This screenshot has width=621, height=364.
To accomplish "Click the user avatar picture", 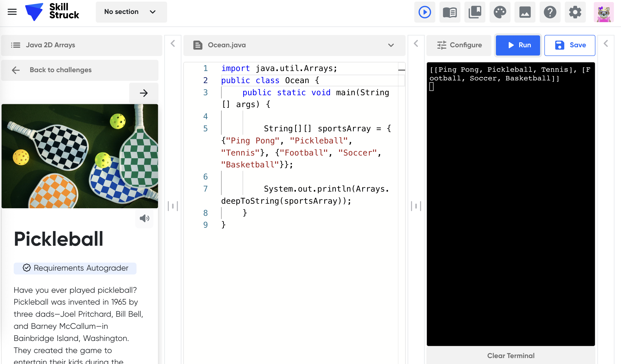I will [603, 12].
